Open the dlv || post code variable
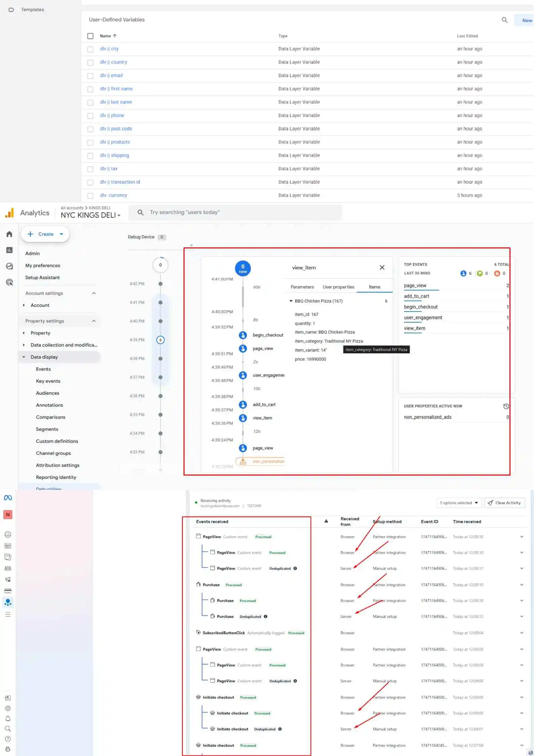The height and width of the screenshot is (756, 534). point(116,129)
